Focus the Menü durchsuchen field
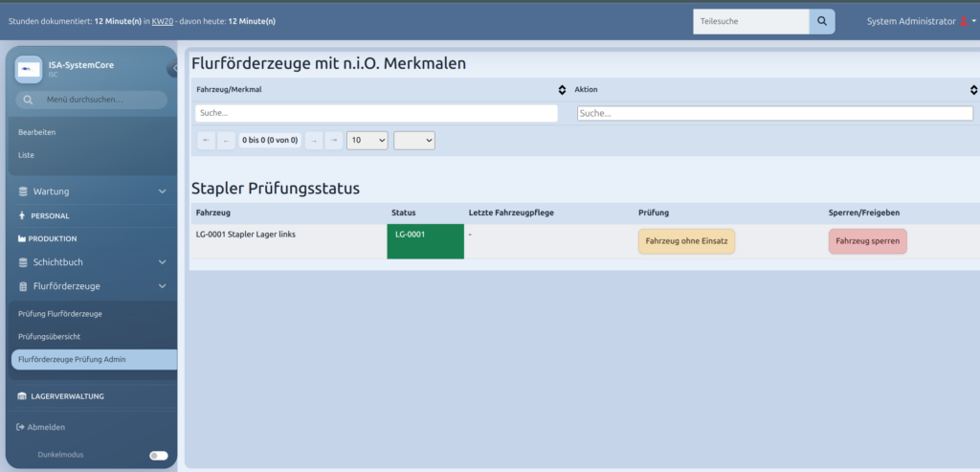The image size is (980, 472). pyautogui.click(x=91, y=100)
